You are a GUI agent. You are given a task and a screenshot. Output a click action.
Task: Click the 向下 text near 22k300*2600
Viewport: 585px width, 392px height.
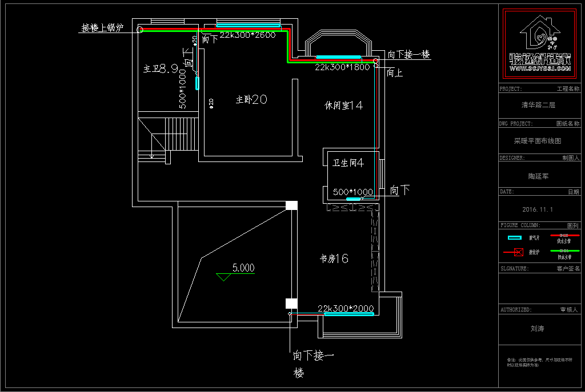pos(209,39)
